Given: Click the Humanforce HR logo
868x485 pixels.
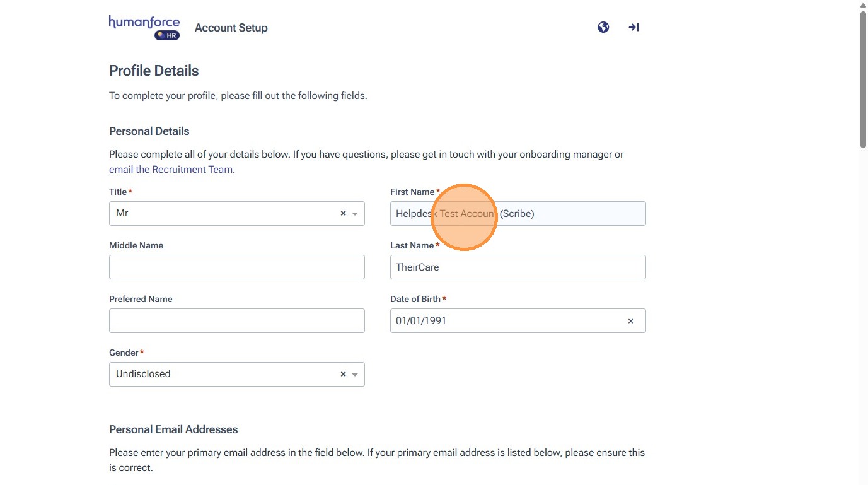Looking at the screenshot, I should point(144,28).
